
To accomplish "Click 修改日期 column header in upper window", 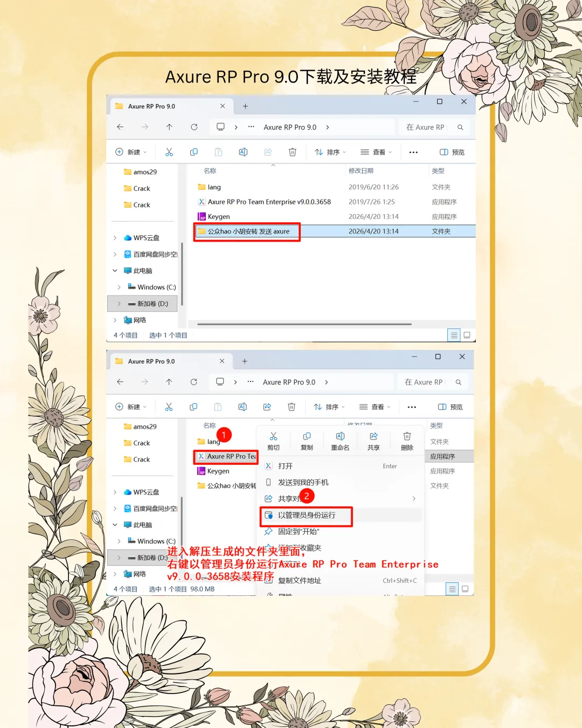I will pyautogui.click(x=361, y=171).
